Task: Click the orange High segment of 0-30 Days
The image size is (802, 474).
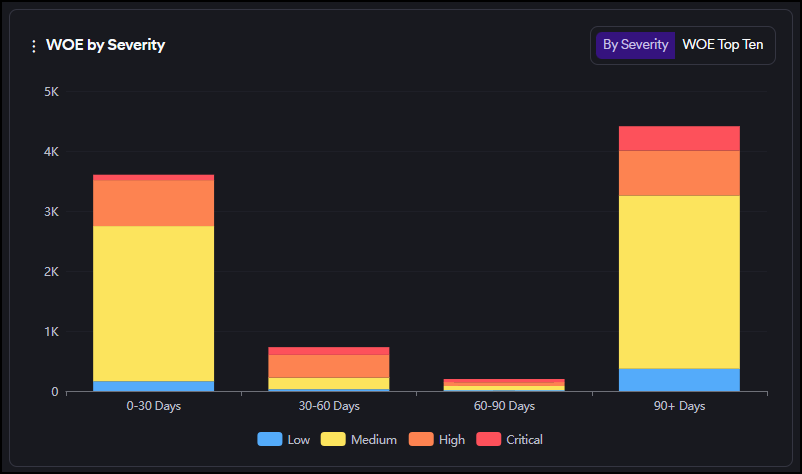Action: [153, 203]
